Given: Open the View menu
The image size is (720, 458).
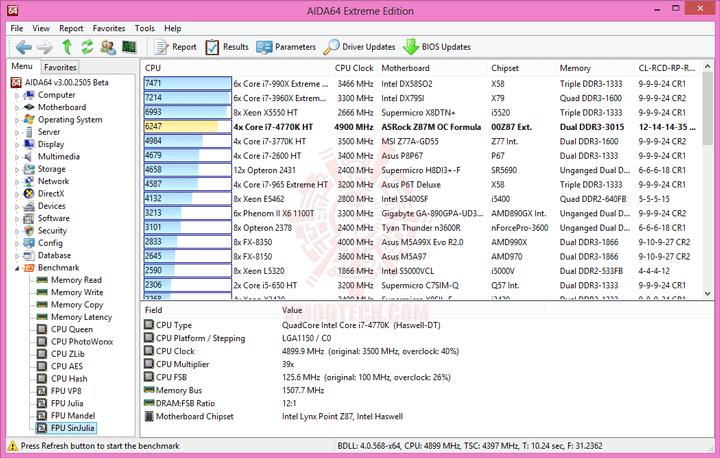Looking at the screenshot, I should [x=41, y=28].
